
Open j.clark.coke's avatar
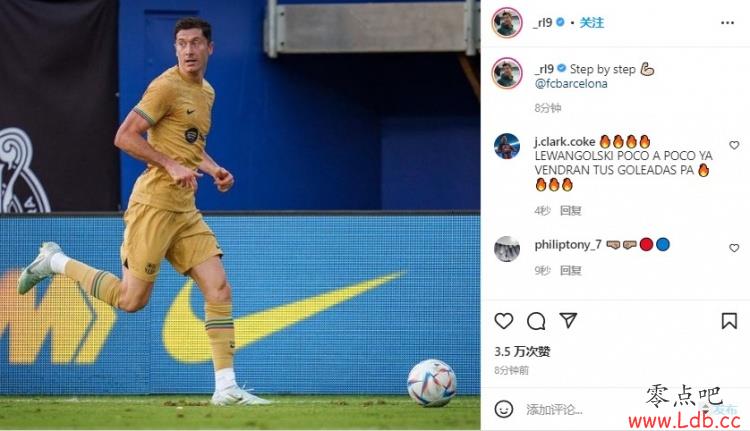coord(507,146)
